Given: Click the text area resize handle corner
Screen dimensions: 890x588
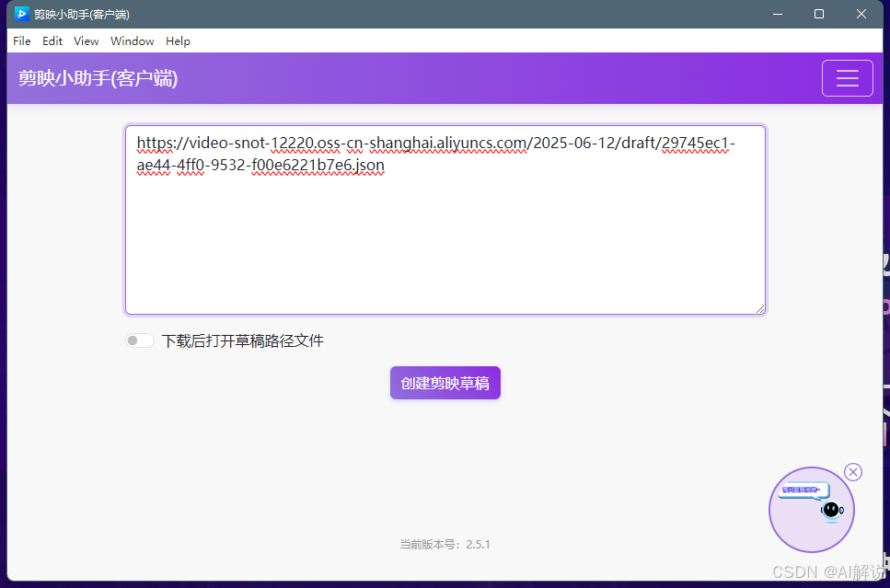Looking at the screenshot, I should pyautogui.click(x=760, y=309).
